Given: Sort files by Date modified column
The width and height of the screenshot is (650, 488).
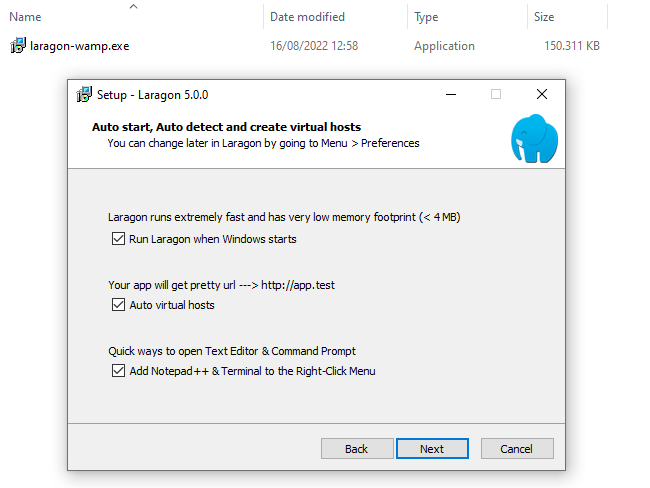Looking at the screenshot, I should pyautogui.click(x=307, y=17).
